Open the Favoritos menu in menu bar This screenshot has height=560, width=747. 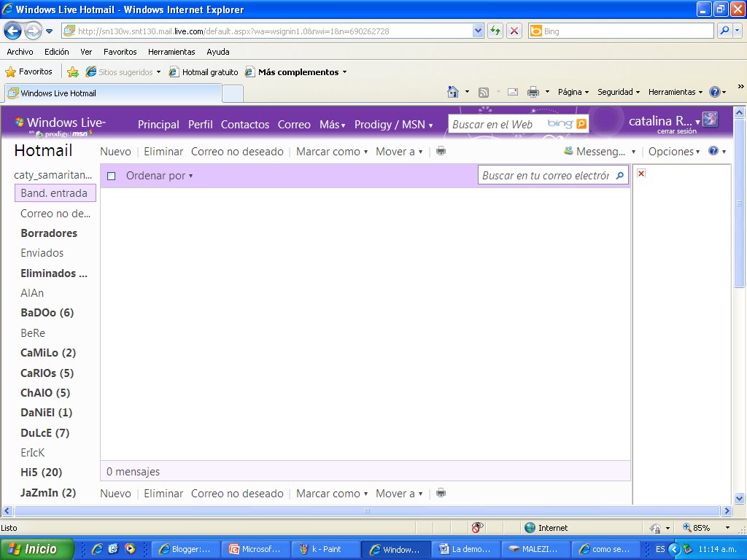120,52
